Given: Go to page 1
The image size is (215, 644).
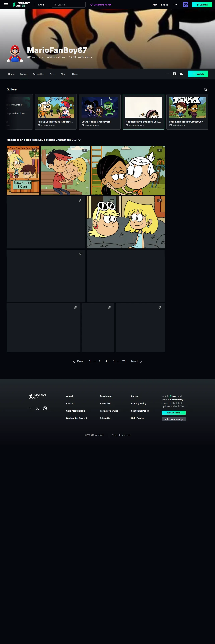Looking at the screenshot, I should (x=90, y=361).
